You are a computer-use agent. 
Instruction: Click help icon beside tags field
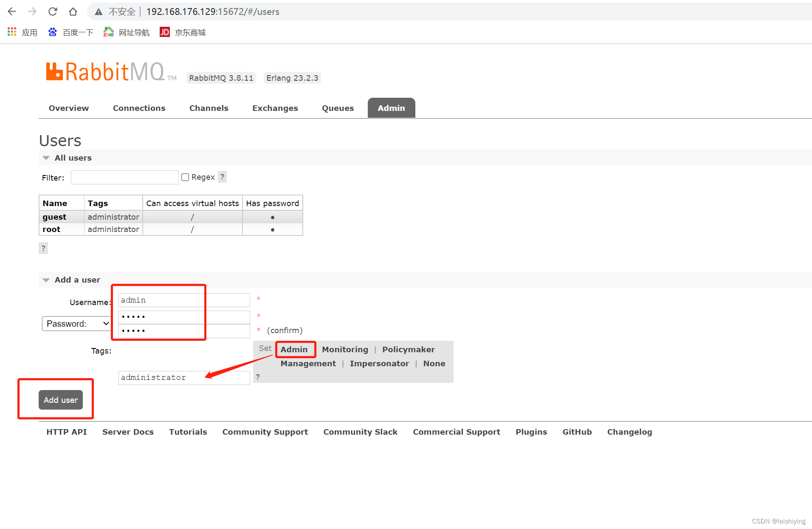(x=258, y=377)
